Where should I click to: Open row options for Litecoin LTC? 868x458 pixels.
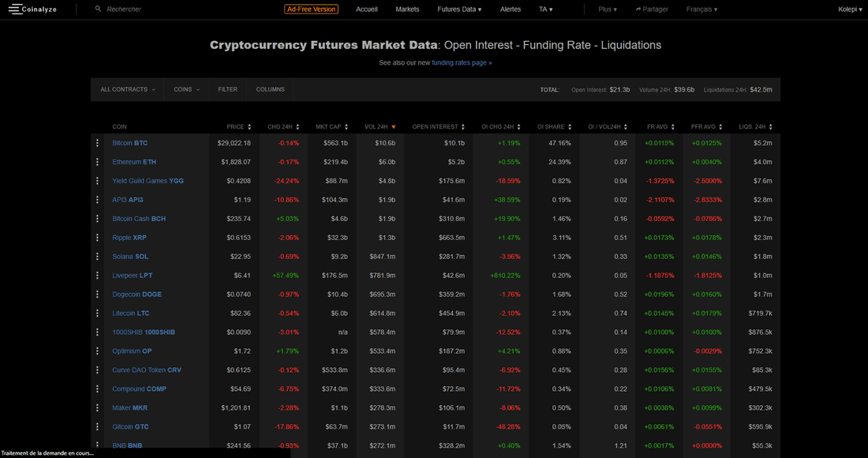pos(97,313)
